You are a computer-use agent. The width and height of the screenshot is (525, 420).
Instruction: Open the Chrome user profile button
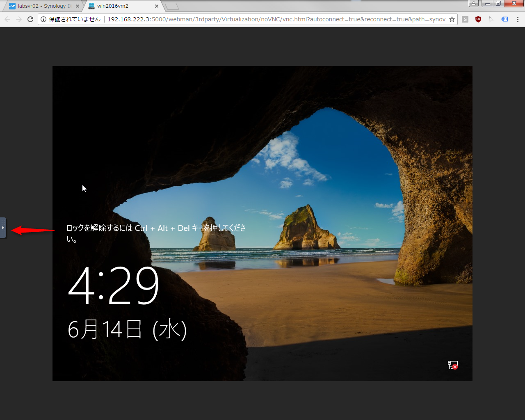[474, 4]
